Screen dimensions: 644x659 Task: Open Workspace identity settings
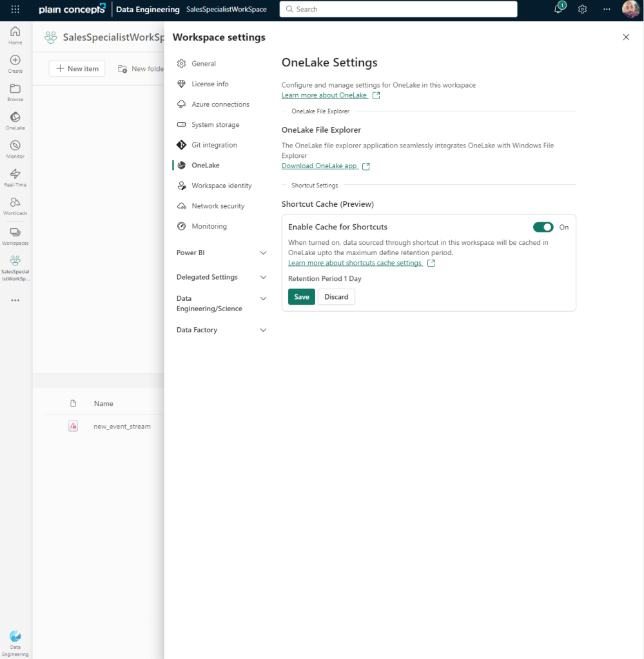pos(221,186)
